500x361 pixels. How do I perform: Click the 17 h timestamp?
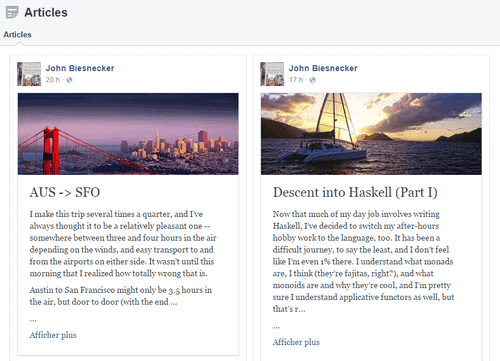click(296, 80)
